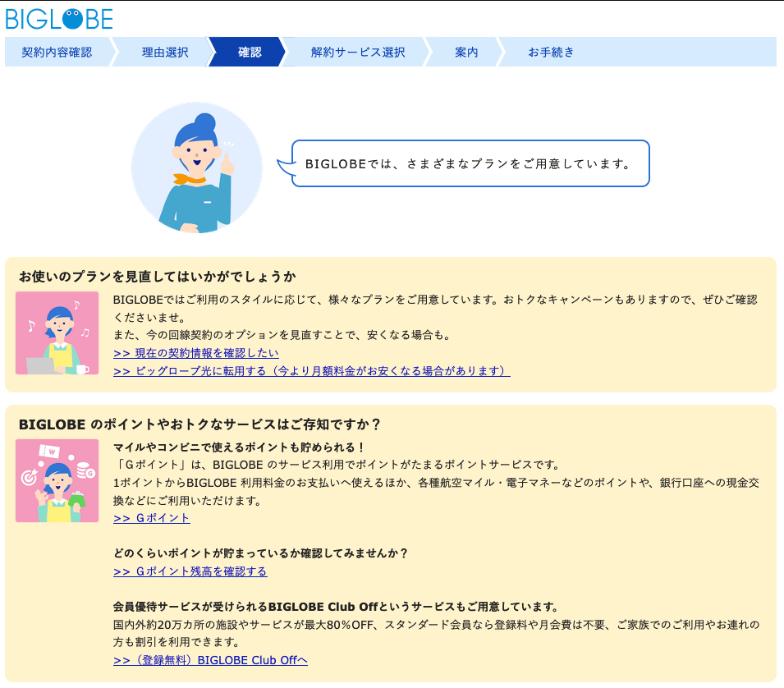Select the 理由選択 step

(164, 52)
